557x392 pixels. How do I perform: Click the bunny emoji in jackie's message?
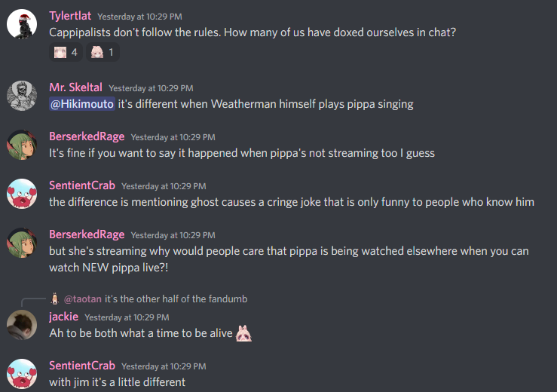243,333
